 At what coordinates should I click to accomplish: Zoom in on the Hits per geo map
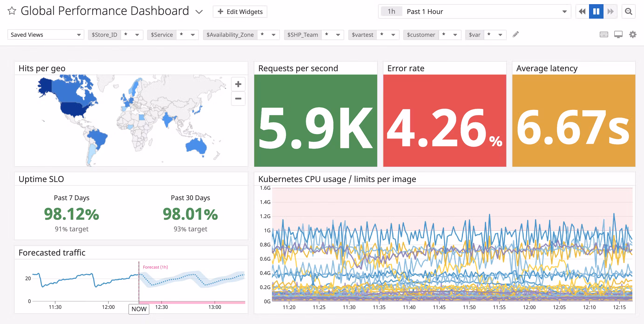click(x=238, y=84)
